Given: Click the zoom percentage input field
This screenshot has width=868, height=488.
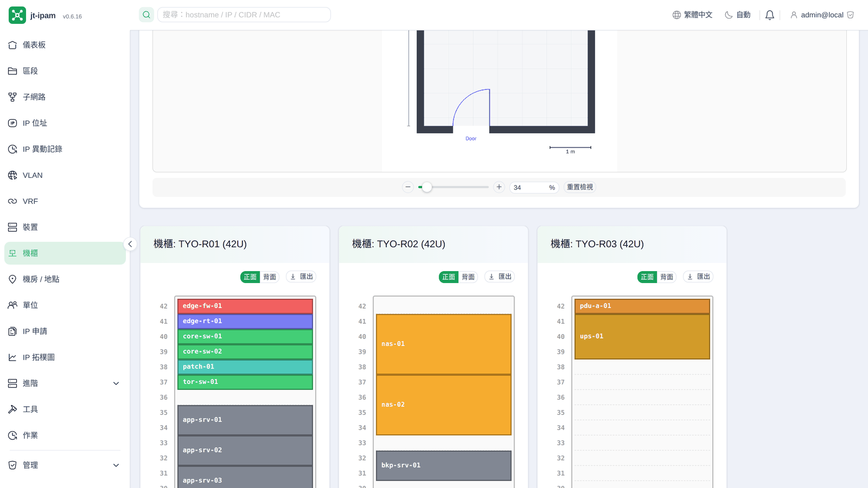Looking at the screenshot, I should [x=534, y=187].
